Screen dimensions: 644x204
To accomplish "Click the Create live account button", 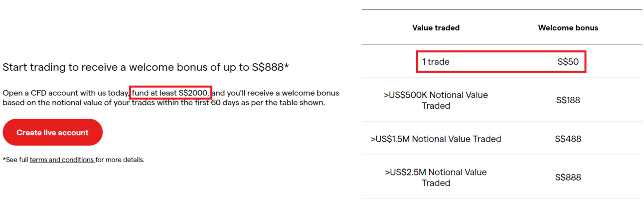I will coord(52,133).
